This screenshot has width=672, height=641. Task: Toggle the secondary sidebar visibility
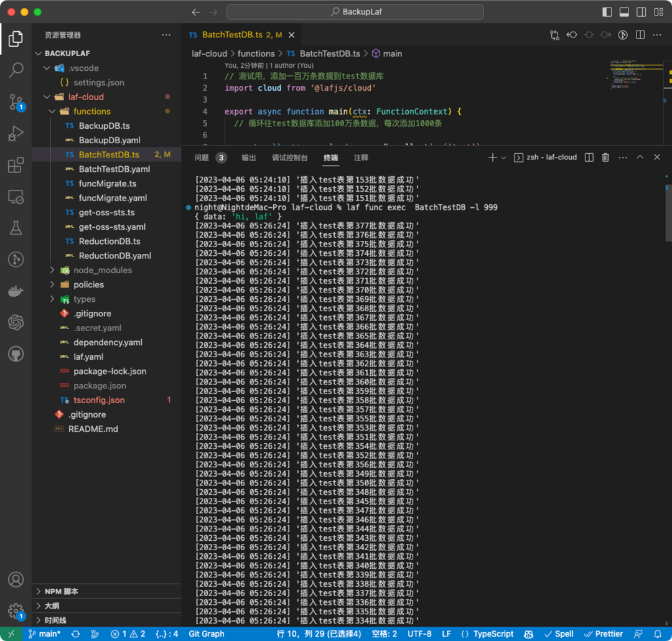click(641, 12)
